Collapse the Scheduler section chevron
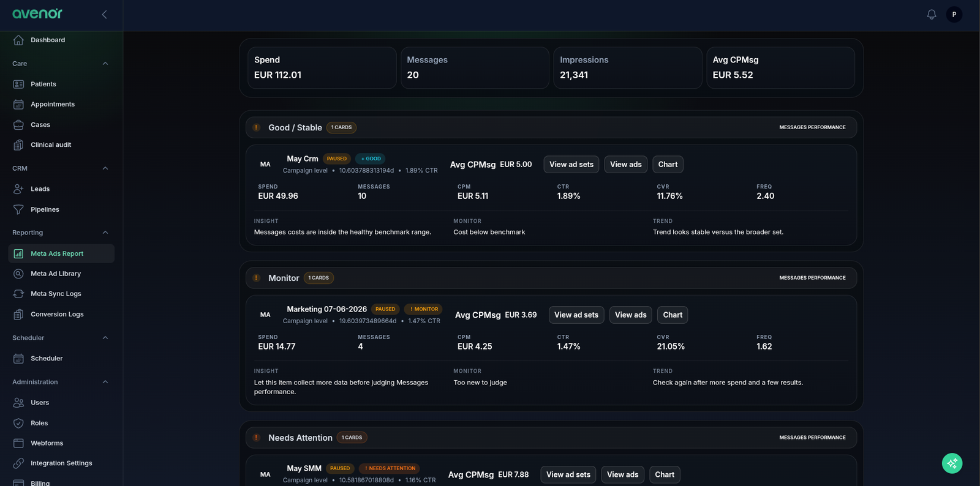This screenshot has width=980, height=486. pyautogui.click(x=105, y=338)
